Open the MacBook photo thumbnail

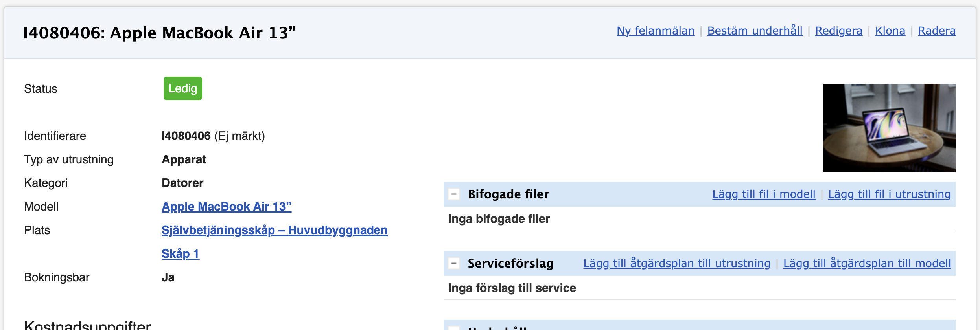coord(890,128)
